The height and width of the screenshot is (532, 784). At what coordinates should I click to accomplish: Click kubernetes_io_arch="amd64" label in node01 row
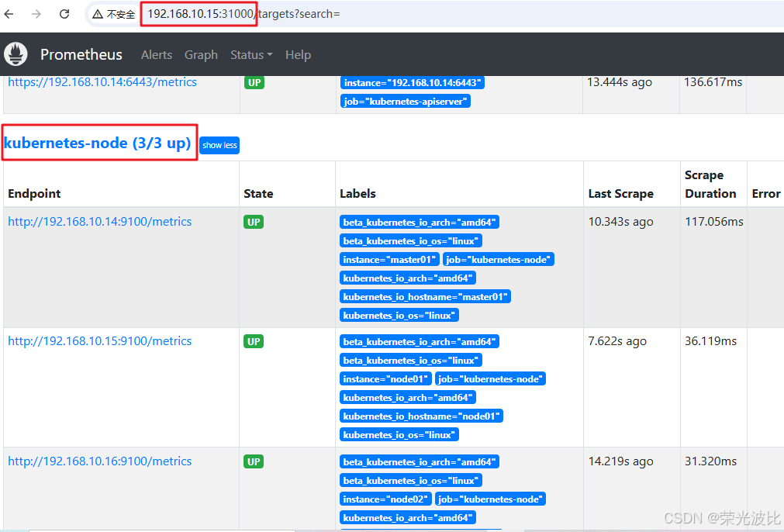[x=407, y=398]
